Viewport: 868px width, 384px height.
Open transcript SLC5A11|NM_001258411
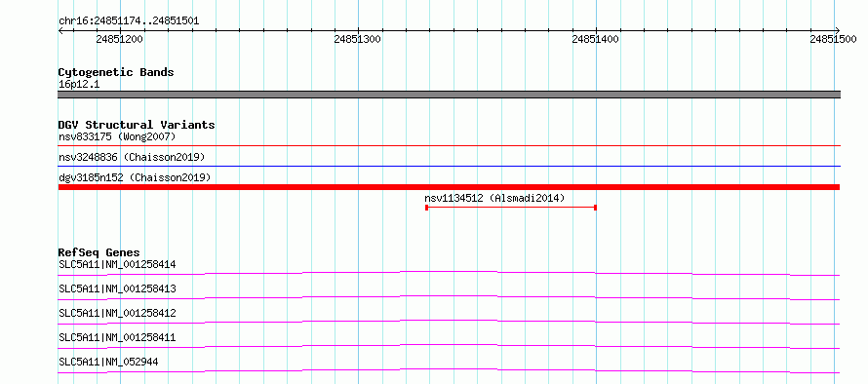click(x=117, y=337)
